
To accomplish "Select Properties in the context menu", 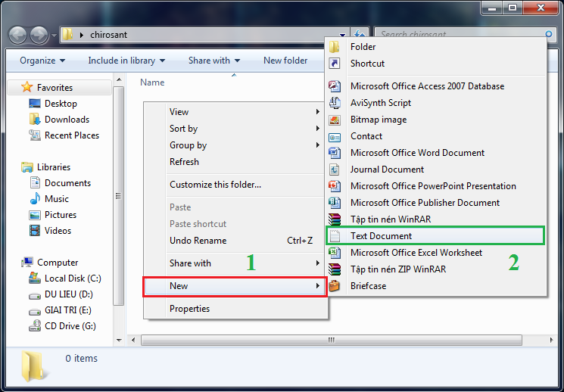I will click(x=189, y=309).
